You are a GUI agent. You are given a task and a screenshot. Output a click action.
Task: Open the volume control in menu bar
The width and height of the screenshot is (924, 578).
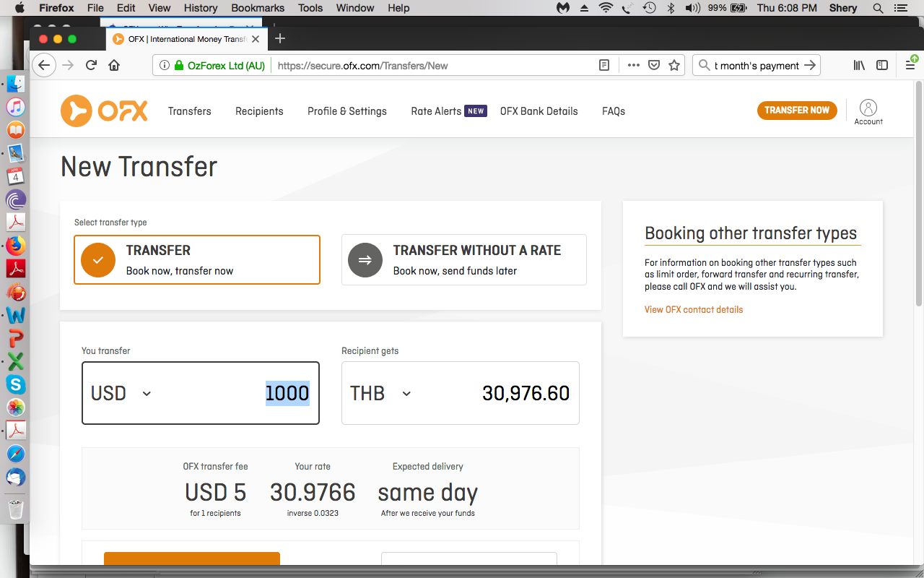[x=692, y=8]
